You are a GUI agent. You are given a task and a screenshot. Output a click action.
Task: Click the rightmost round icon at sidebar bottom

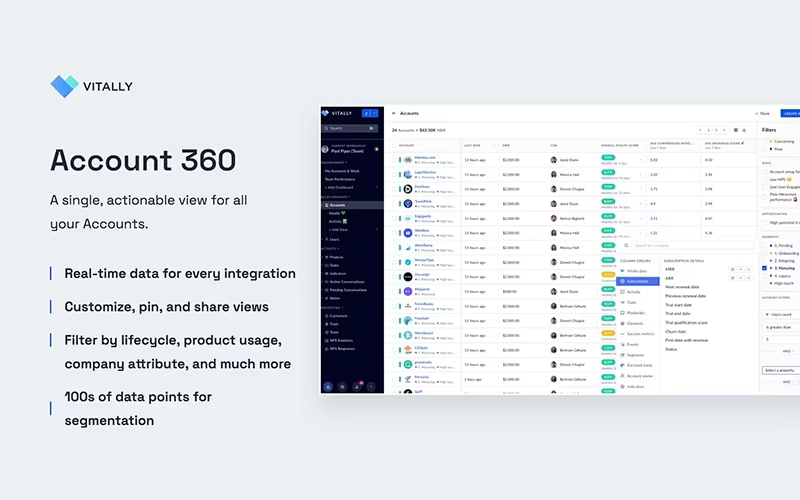coord(371,387)
